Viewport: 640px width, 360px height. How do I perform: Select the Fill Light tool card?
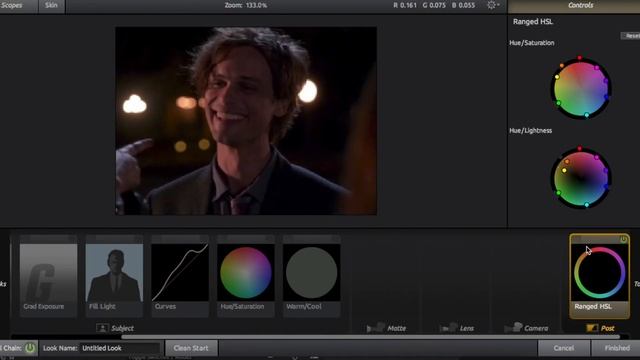114,276
